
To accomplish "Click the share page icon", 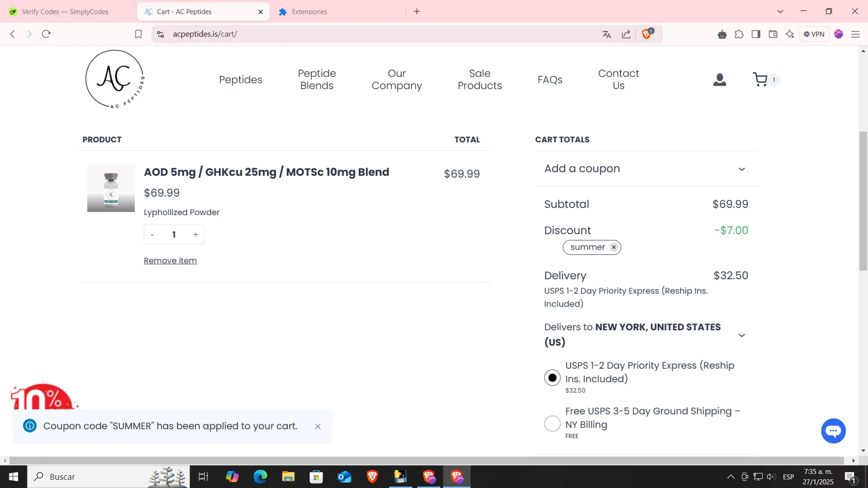I will coord(626,34).
